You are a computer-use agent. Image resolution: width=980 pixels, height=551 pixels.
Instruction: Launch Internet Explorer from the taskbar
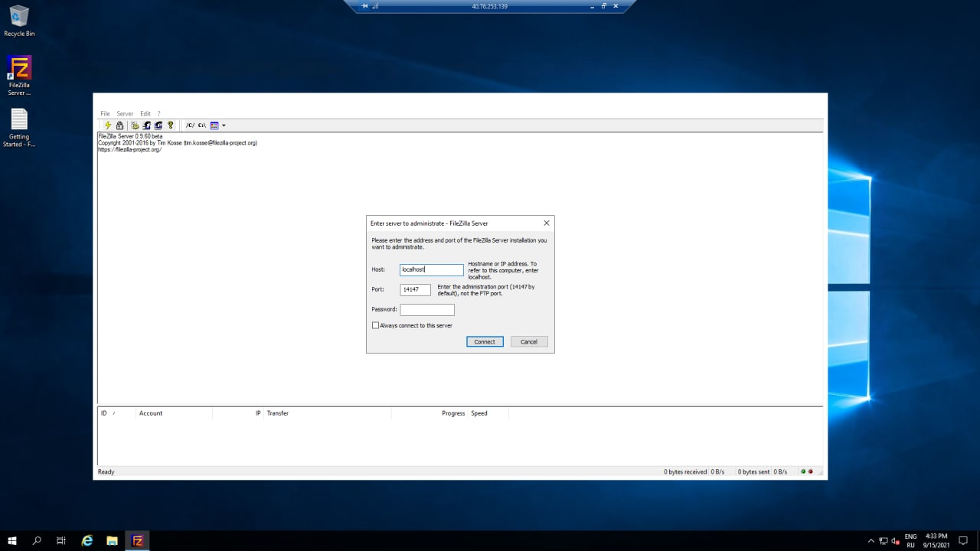[x=87, y=540]
